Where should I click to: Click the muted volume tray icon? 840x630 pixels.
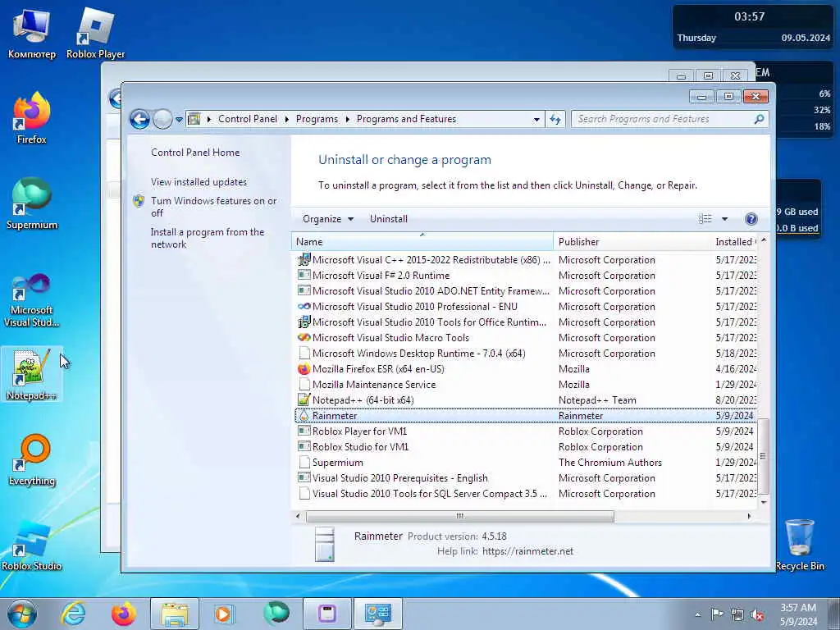pyautogui.click(x=757, y=614)
